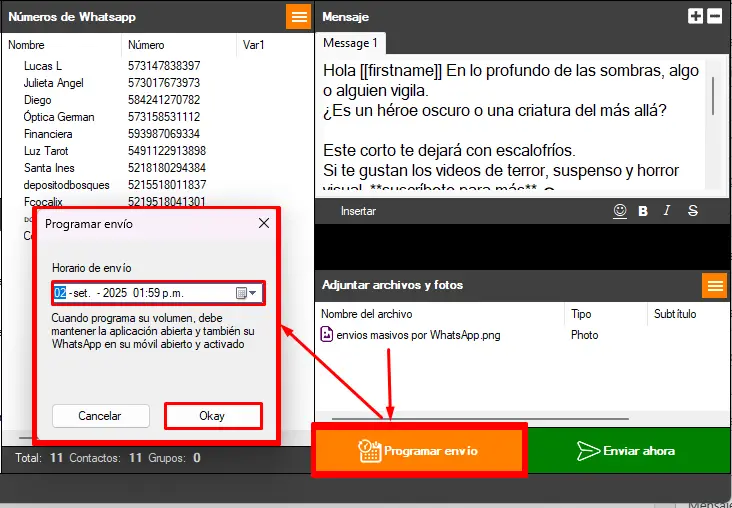Sort contacts by the Número column header
Image resolution: width=732 pixels, height=508 pixels.
click(146, 45)
